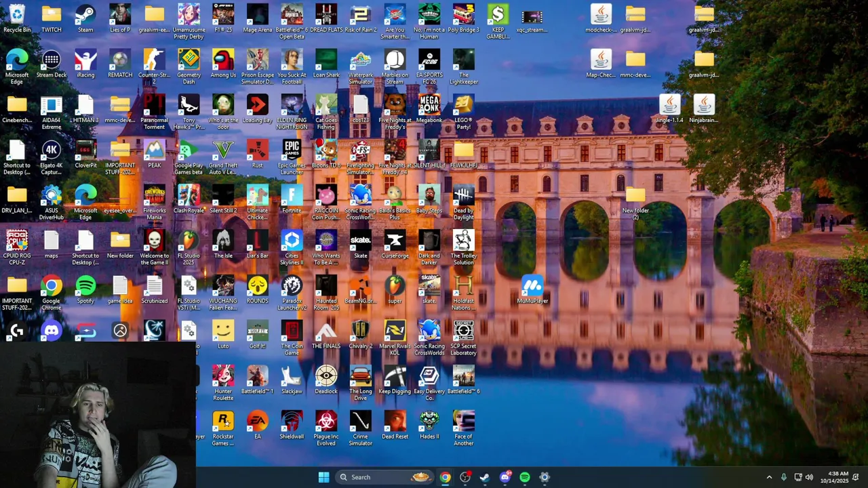Select the Google Chrome desktop shortcut
The image size is (868, 488).
[x=52, y=292]
